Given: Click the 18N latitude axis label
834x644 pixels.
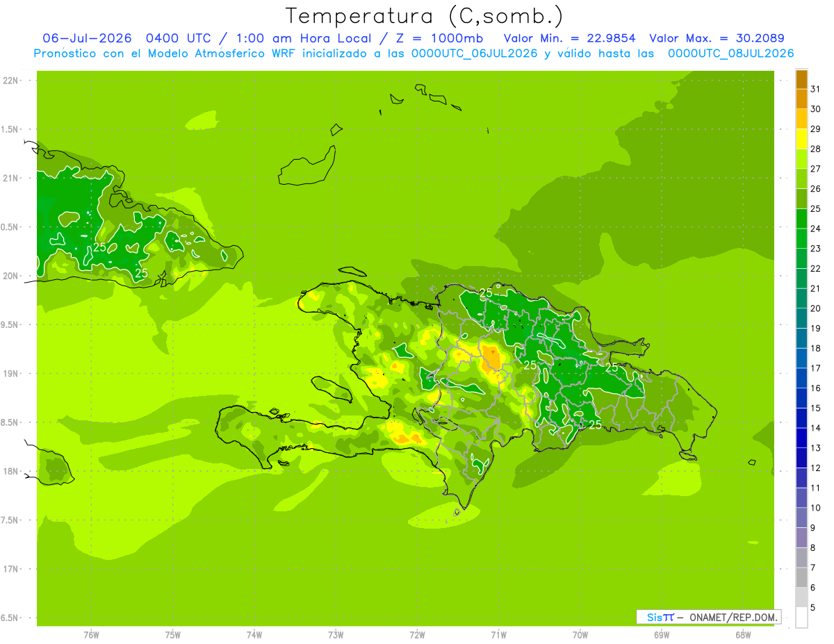Looking at the screenshot, I should (x=10, y=471).
